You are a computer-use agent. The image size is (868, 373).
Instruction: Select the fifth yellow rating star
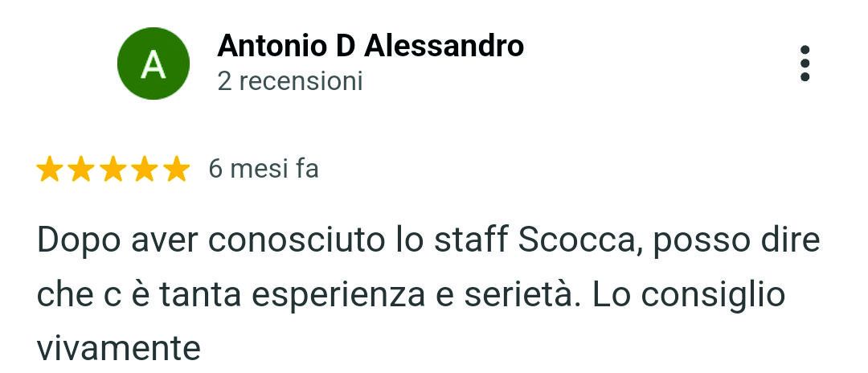coord(177,169)
